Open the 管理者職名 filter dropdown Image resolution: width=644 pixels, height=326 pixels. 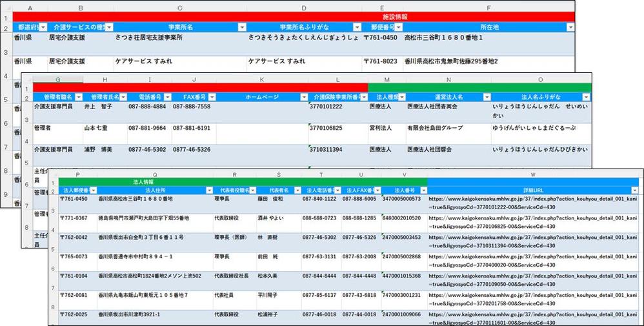[x=79, y=97]
